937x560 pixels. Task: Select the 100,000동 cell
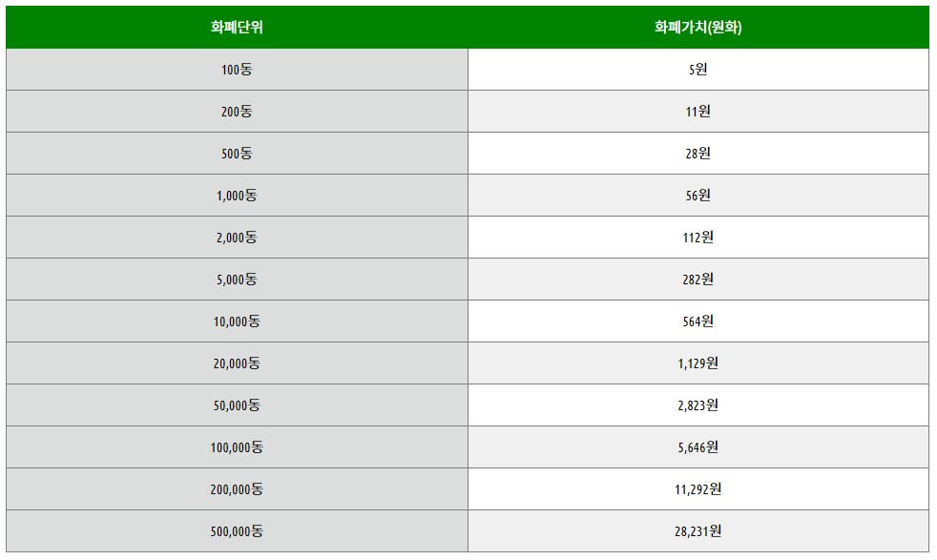[237, 447]
